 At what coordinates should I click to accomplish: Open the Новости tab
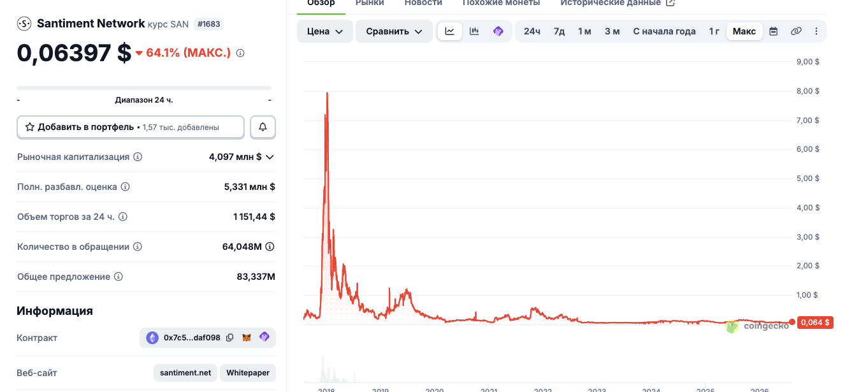[423, 3]
